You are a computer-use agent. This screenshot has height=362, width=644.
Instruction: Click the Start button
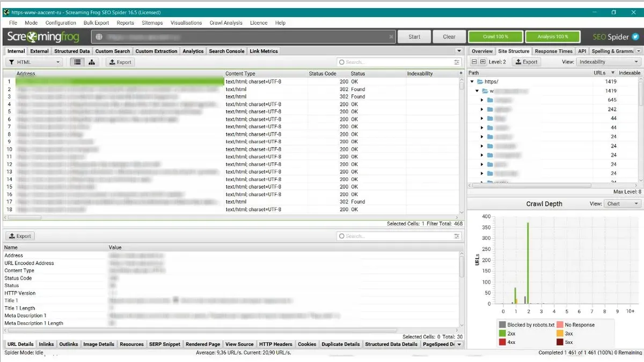pyautogui.click(x=414, y=36)
